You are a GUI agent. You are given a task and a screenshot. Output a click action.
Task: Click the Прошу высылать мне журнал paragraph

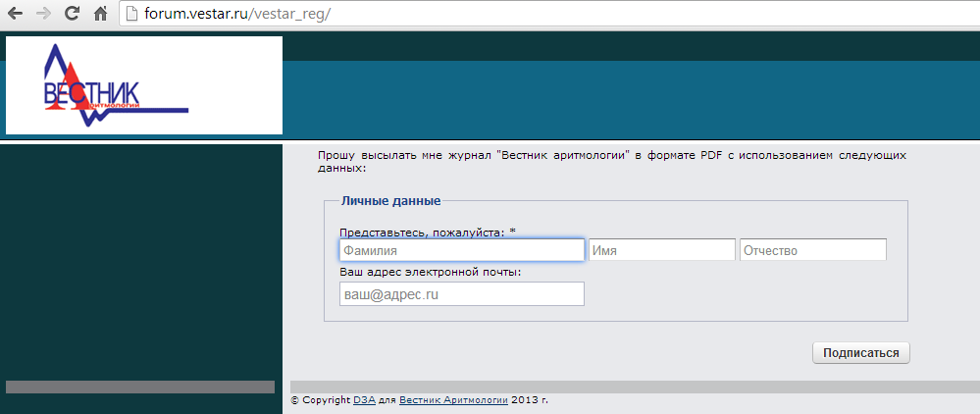611,161
